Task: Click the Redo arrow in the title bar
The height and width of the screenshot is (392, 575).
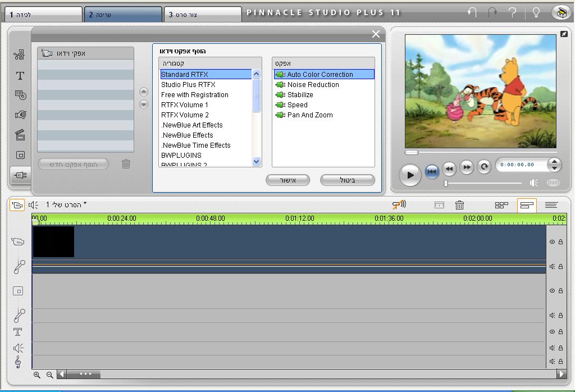Action: pos(492,13)
